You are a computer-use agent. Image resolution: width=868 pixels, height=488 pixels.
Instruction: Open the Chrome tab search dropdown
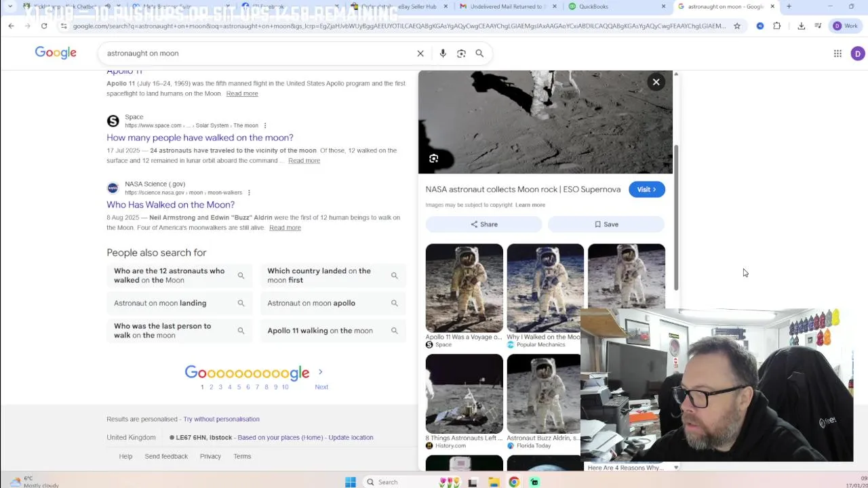9,6
